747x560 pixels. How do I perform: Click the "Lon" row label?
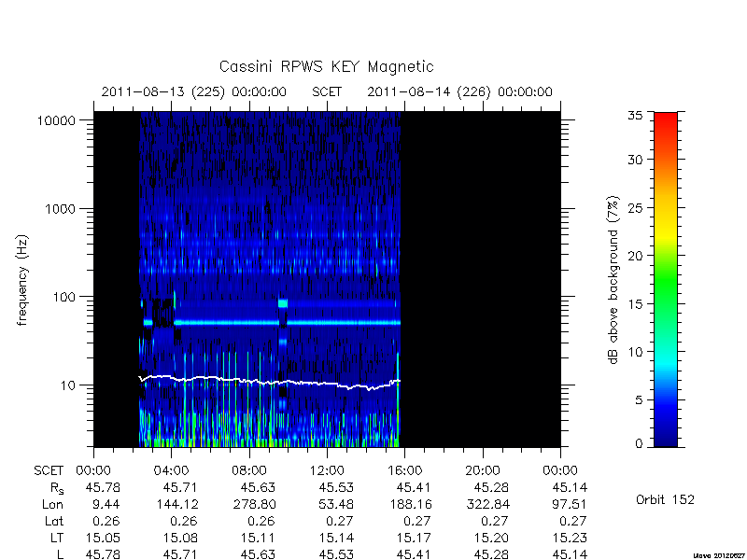(53, 504)
